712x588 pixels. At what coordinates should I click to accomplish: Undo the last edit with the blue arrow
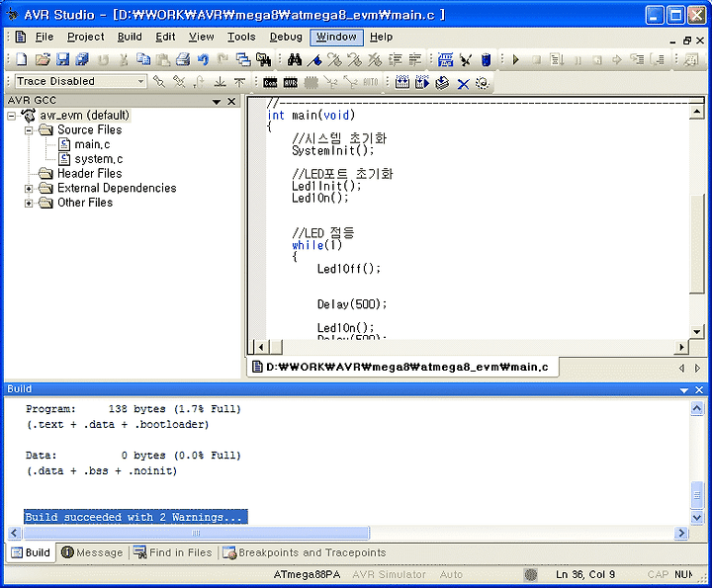[203, 59]
